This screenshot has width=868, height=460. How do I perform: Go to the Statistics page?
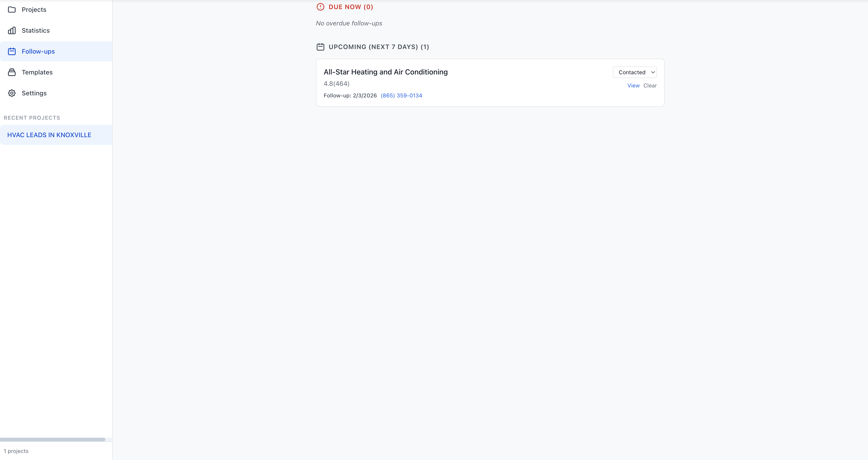click(x=36, y=31)
